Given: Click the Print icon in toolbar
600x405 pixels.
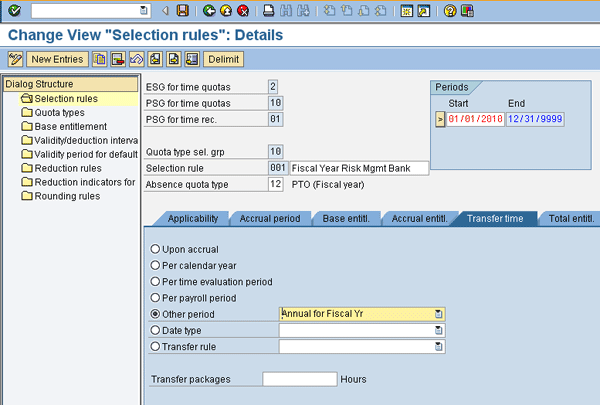Looking at the screenshot, I should coord(268,11).
